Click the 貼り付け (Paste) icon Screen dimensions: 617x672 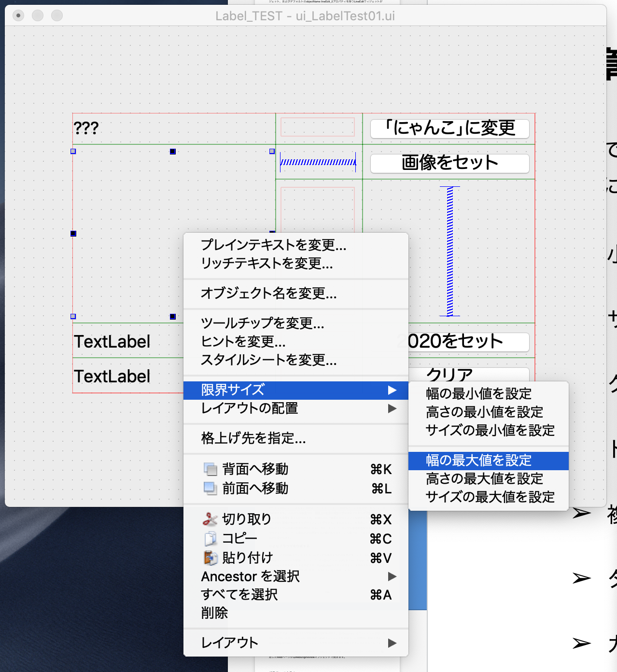tap(210, 557)
